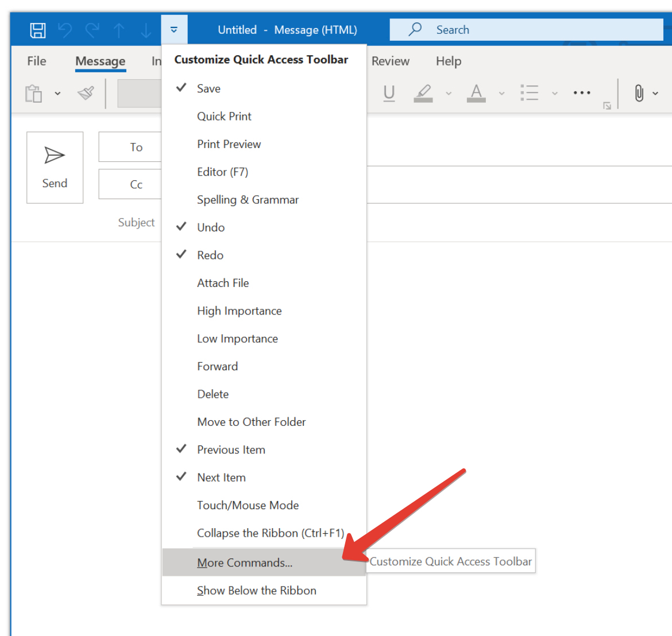This screenshot has height=636, width=672.
Task: Choose More Commands... from the menu
Action: coord(245,563)
